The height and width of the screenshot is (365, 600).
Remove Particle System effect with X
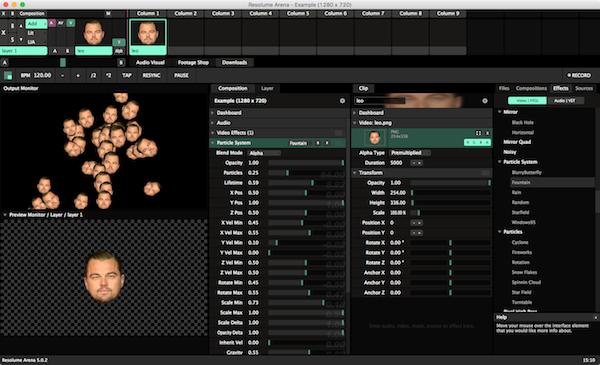click(x=327, y=143)
